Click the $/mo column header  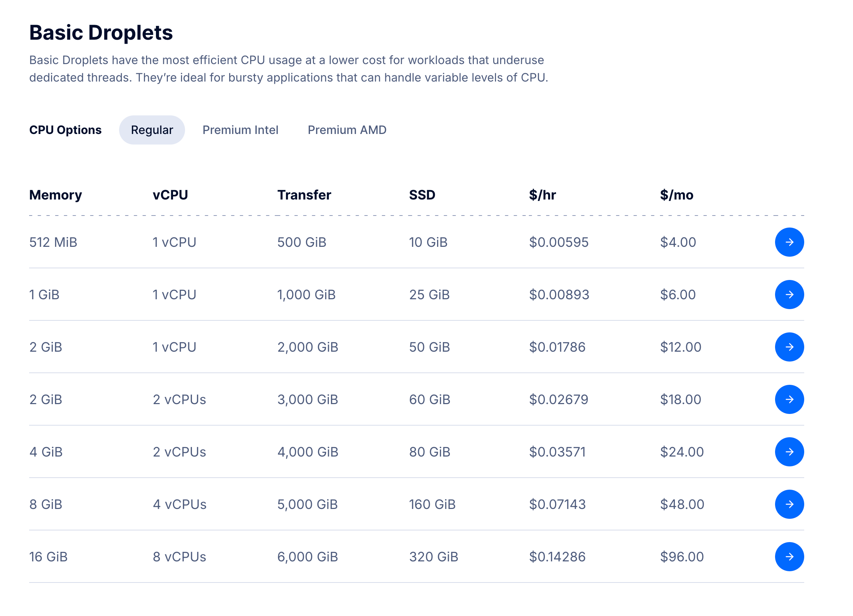pyautogui.click(x=677, y=195)
